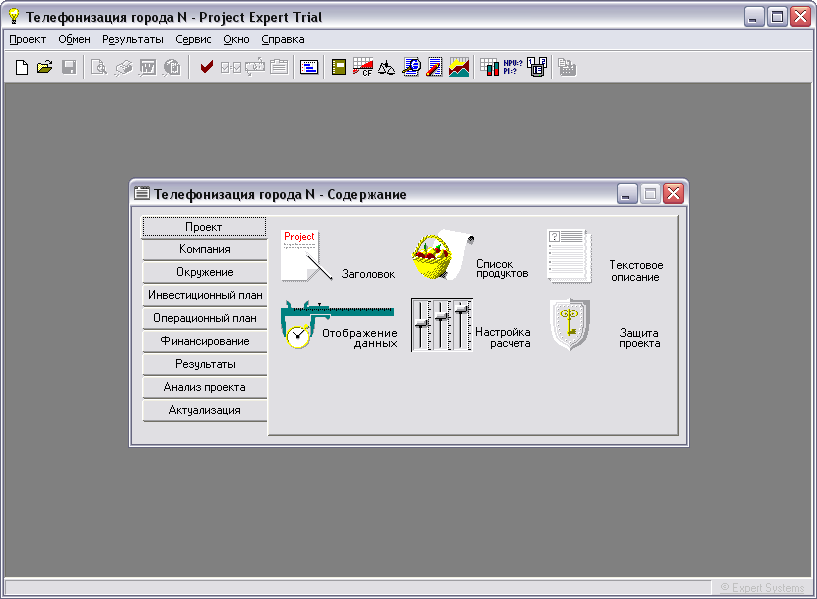
Task: Click the print preview magnifier icon
Action: (x=98, y=67)
